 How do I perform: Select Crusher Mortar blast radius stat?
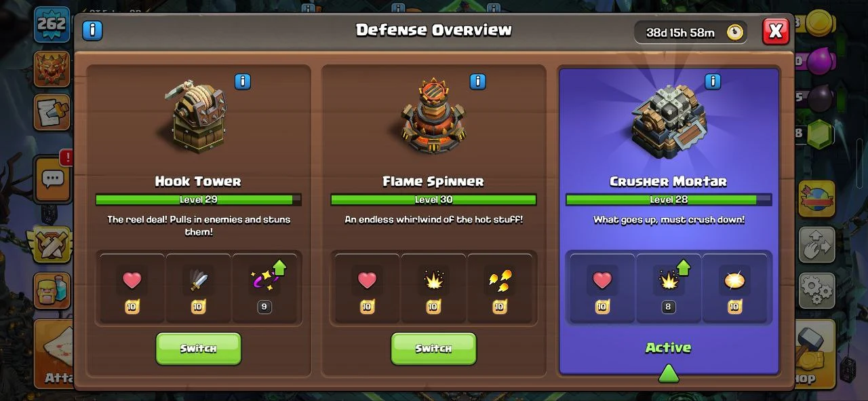[x=734, y=288]
